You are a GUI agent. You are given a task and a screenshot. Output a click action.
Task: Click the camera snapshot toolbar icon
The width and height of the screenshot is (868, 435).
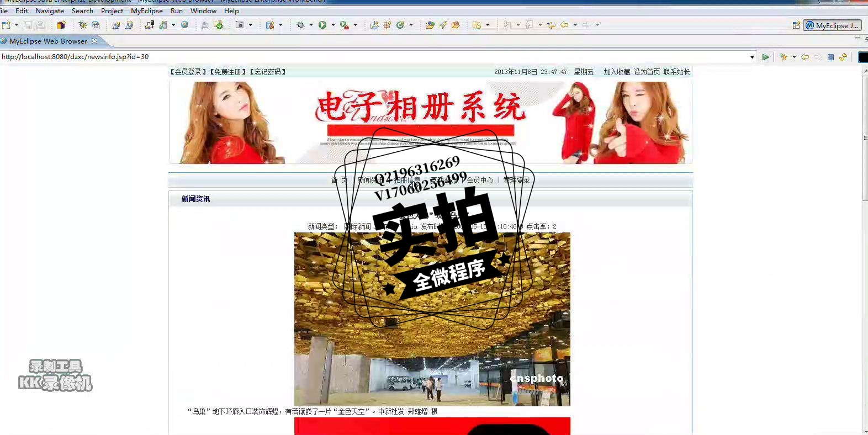point(240,25)
